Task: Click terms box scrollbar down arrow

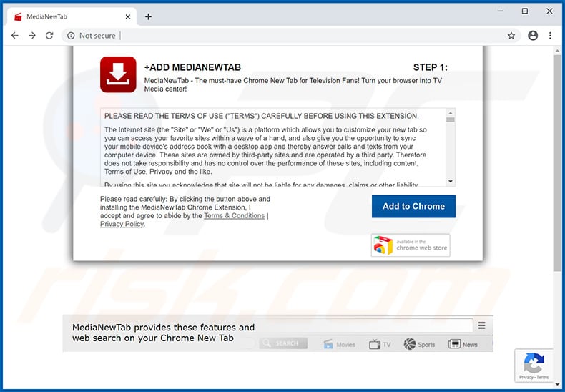Action: (451, 182)
